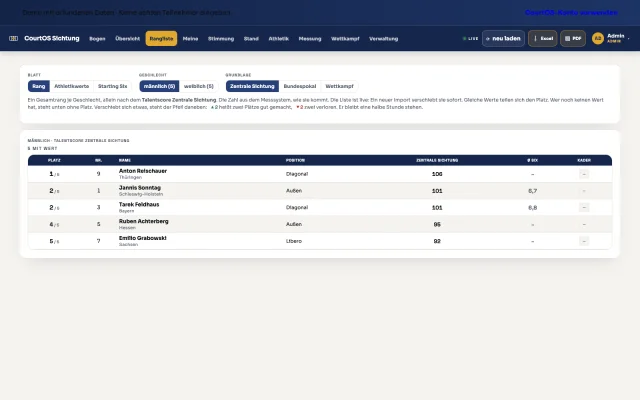
Task: Click Kader button in Anton Reischauer row
Action: pyautogui.click(x=584, y=174)
